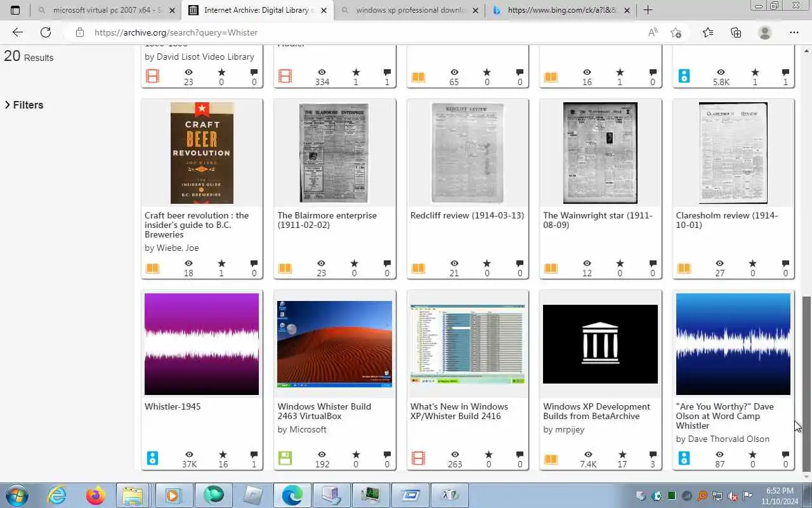Open Windows XP Development Builds from BetaArchive title
Viewport: 812px width, 508px height.
point(596,411)
